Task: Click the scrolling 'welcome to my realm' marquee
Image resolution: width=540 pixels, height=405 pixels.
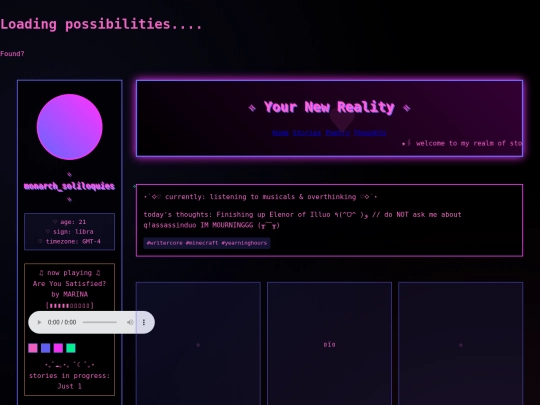Action: point(461,143)
